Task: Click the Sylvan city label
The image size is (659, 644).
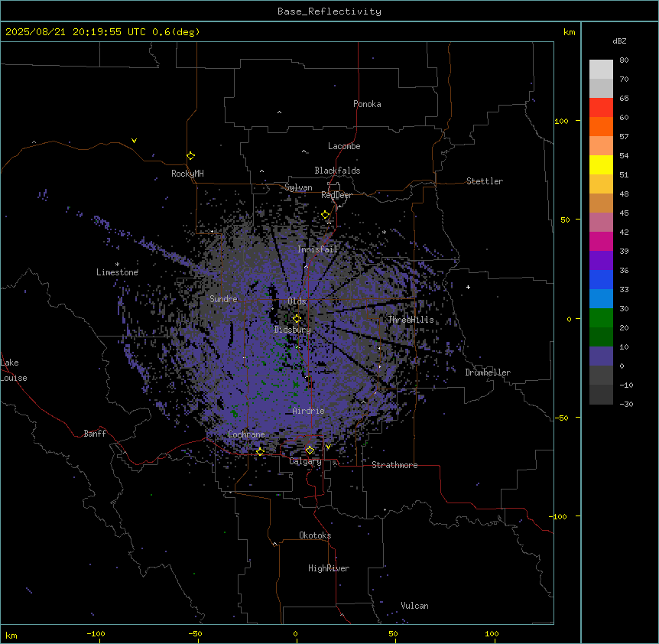Action: tap(298, 187)
